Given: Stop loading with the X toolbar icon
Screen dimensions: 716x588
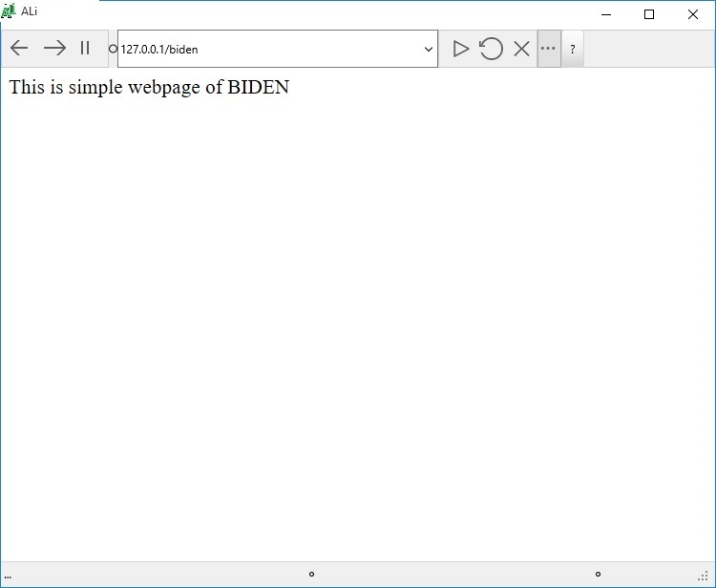Looking at the screenshot, I should [x=521, y=49].
